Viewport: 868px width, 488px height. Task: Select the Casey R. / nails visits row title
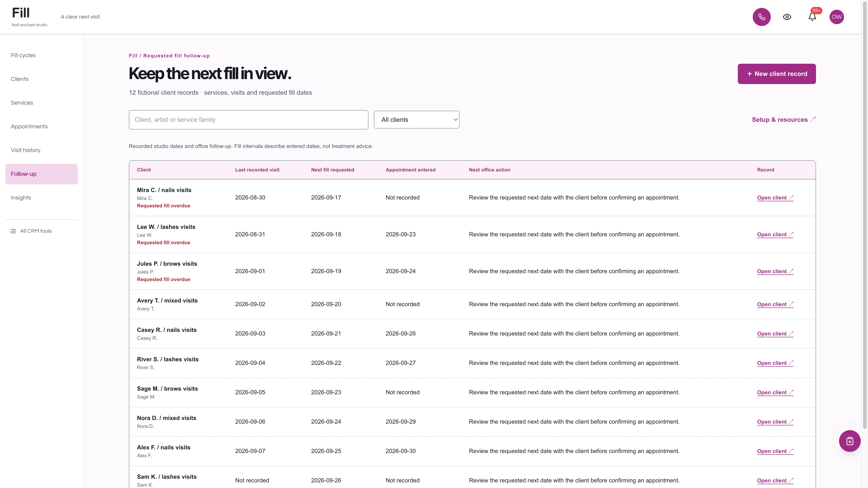click(167, 330)
